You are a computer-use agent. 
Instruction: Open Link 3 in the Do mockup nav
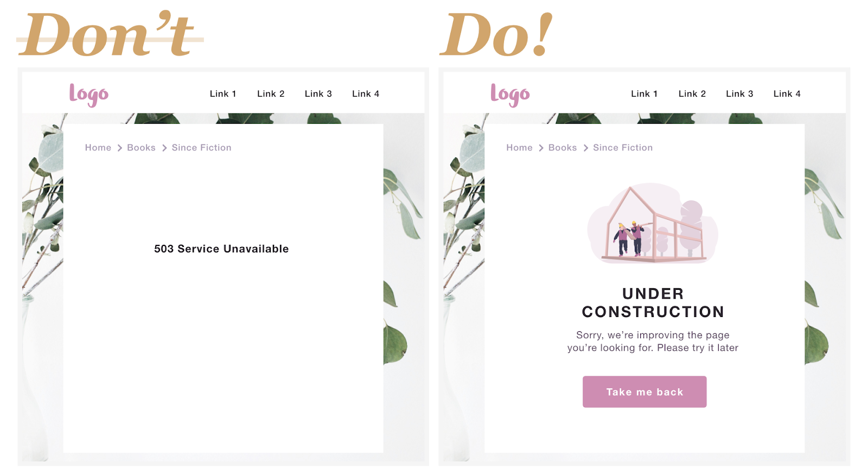(x=740, y=94)
